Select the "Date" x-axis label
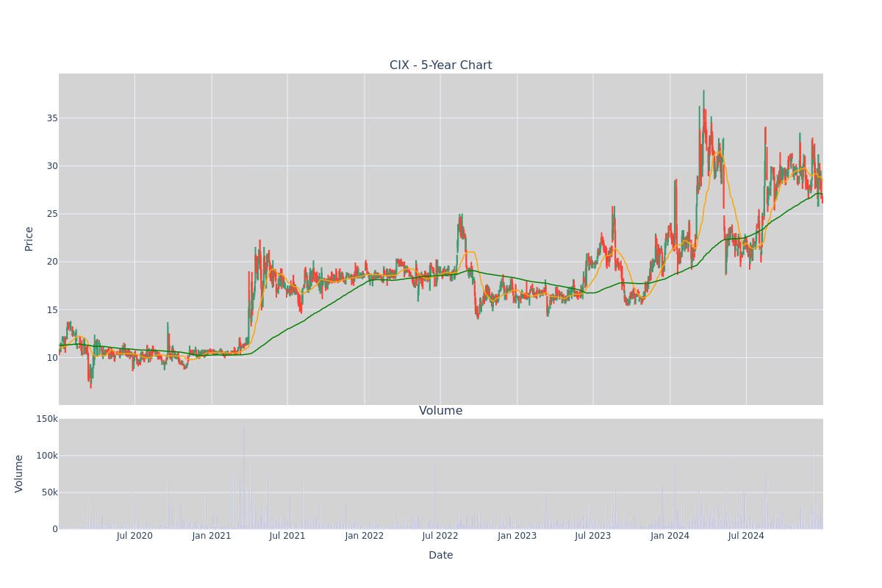 (441, 556)
